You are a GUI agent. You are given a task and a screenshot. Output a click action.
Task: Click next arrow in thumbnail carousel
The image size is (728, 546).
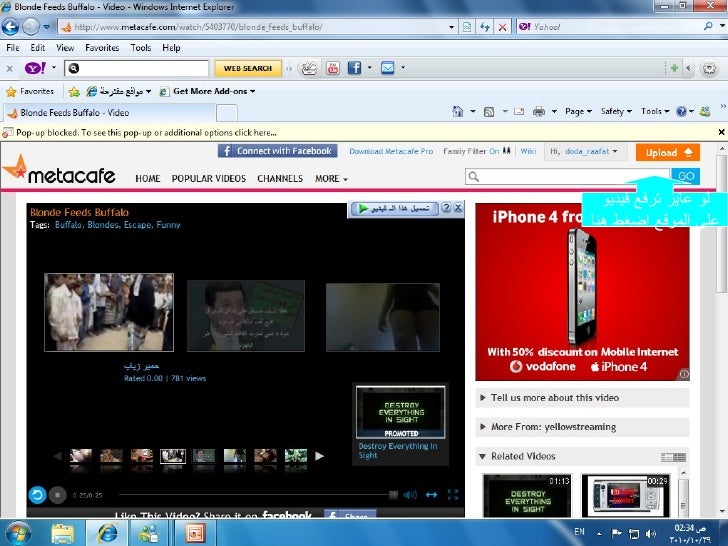(x=319, y=456)
